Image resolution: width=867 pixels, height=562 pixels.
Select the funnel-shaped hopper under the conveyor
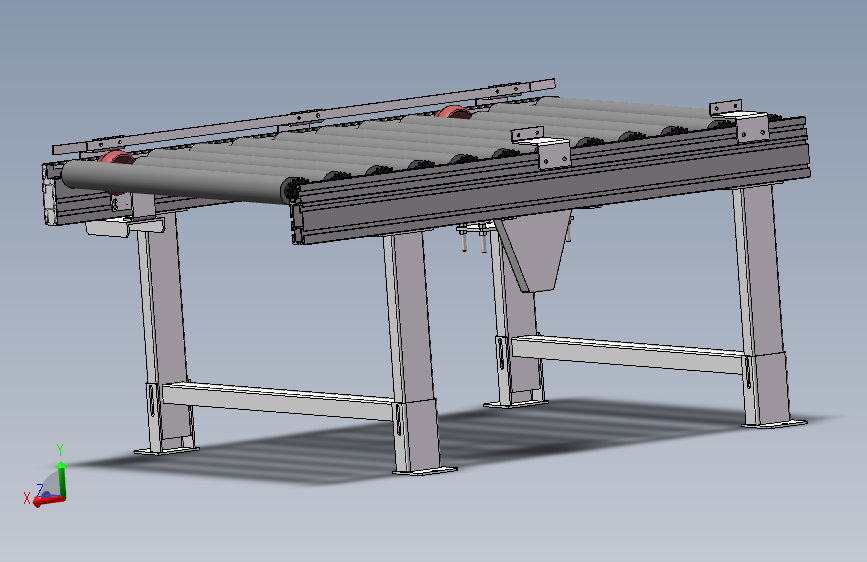tap(534, 250)
